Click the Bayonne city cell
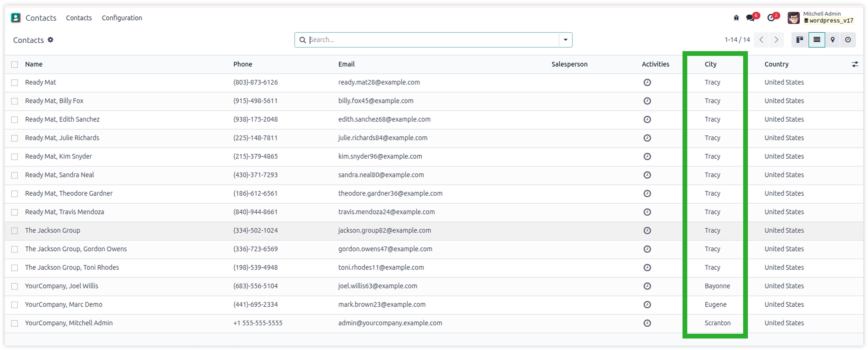This screenshot has width=868, height=350. click(x=717, y=286)
